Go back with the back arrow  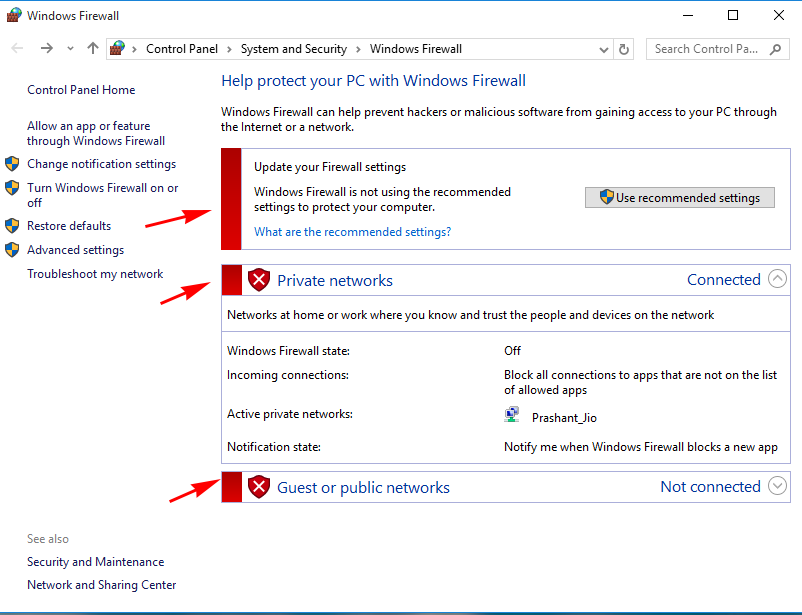[17, 49]
